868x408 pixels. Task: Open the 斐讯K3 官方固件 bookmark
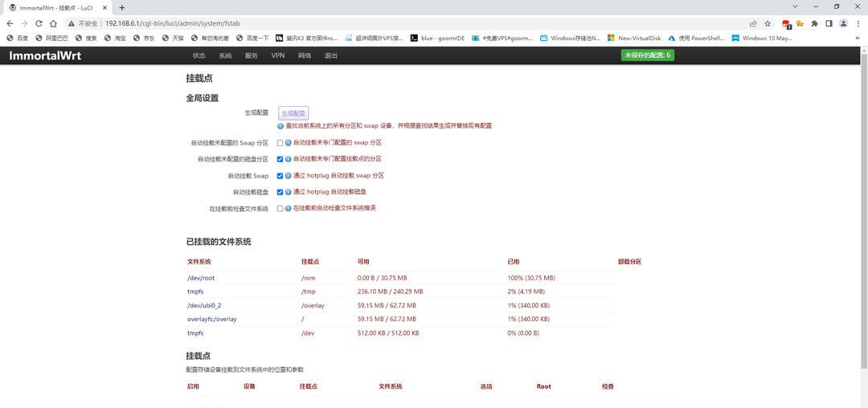307,38
